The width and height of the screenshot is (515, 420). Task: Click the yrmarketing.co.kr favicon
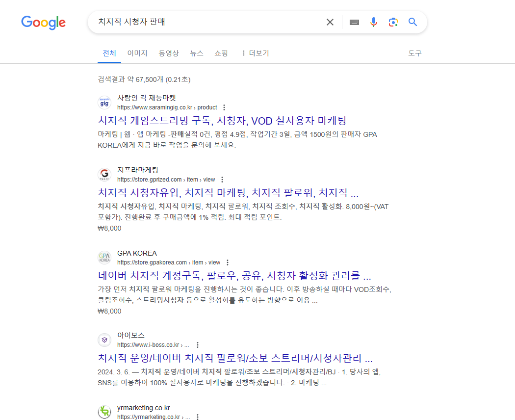(104, 412)
